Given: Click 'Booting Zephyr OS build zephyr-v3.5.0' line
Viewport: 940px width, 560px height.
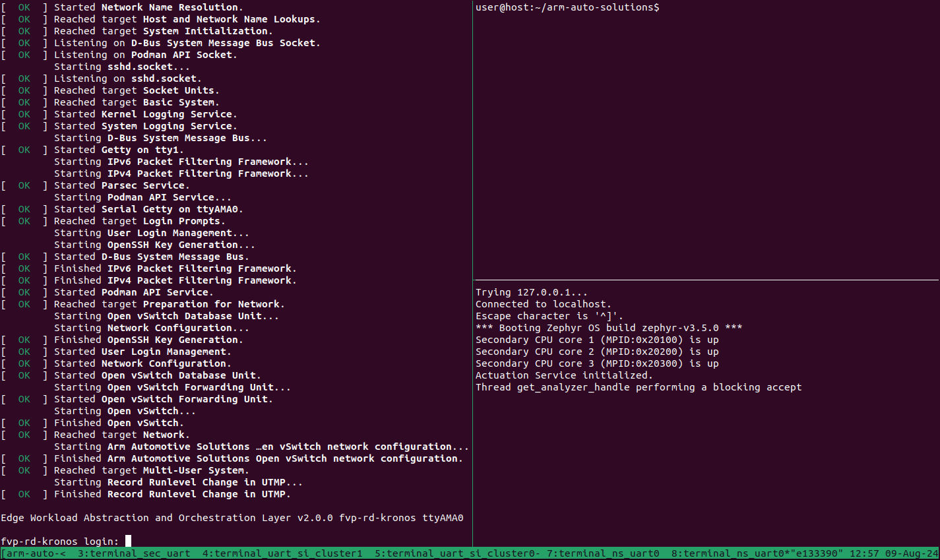Looking at the screenshot, I should click(608, 328).
